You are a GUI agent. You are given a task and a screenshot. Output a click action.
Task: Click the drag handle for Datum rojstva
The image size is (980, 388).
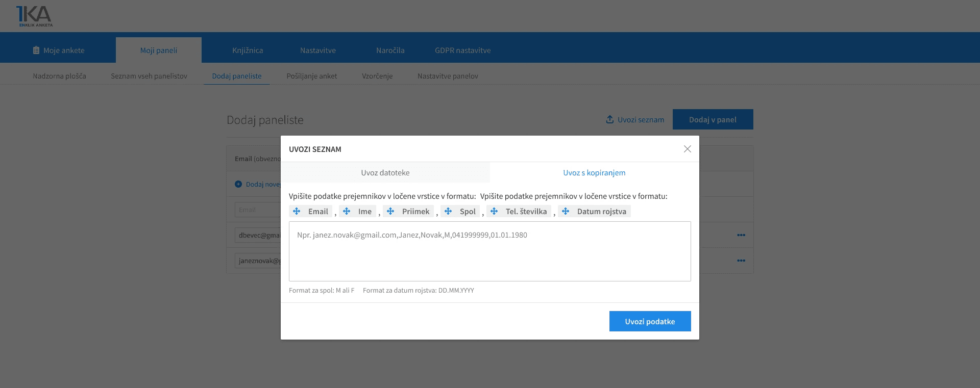(x=566, y=211)
